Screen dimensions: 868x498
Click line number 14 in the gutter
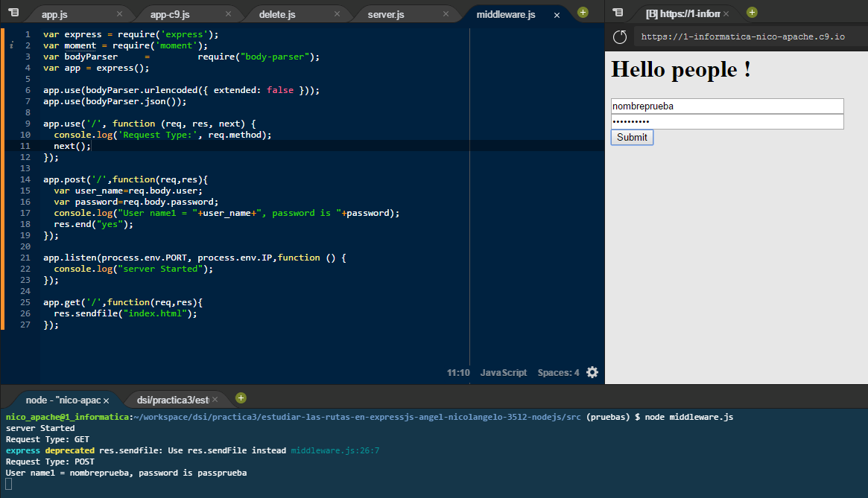25,179
